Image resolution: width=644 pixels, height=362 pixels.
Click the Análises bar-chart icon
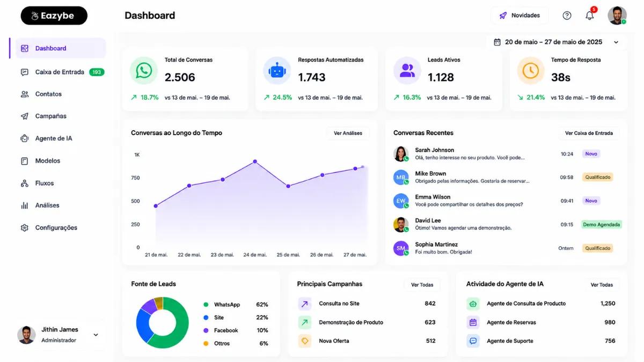(25, 205)
